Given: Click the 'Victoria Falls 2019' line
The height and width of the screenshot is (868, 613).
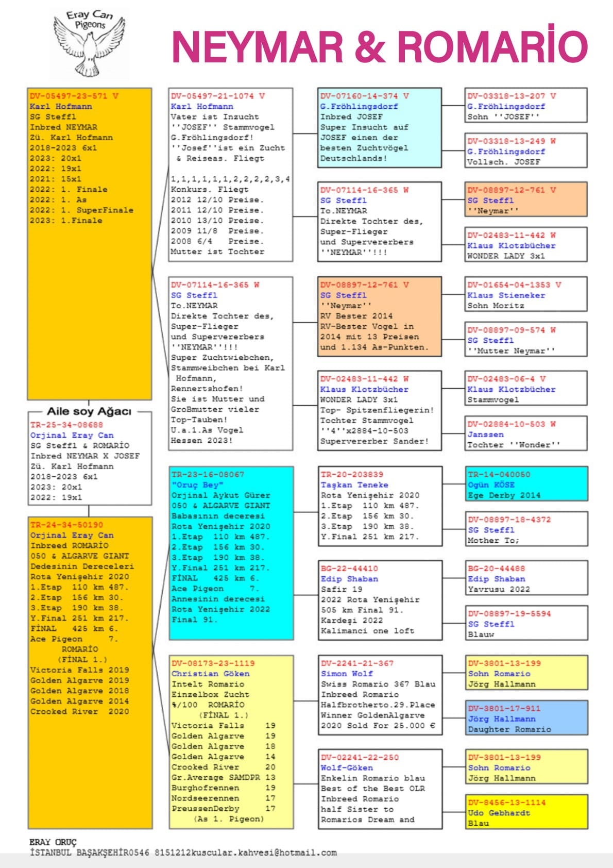Looking at the screenshot, I should coord(79,670).
